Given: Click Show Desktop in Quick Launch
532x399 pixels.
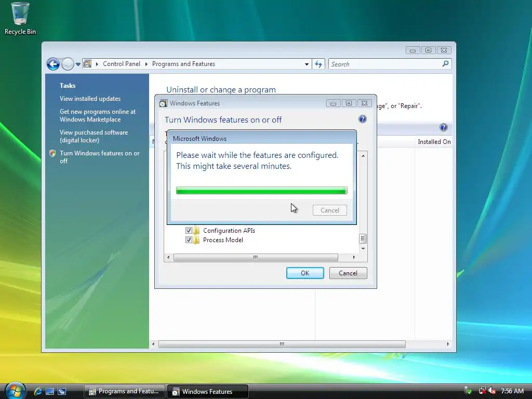Looking at the screenshot, I should 49,391.
